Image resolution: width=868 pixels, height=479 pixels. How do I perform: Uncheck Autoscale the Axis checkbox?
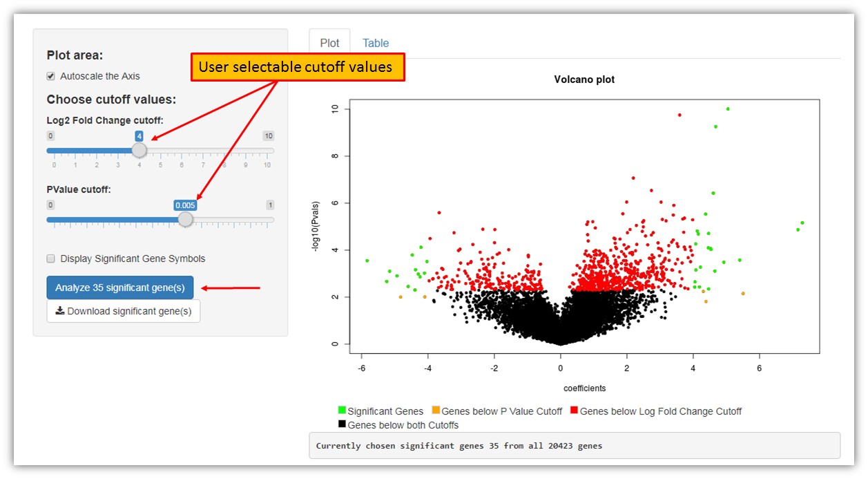(50, 76)
